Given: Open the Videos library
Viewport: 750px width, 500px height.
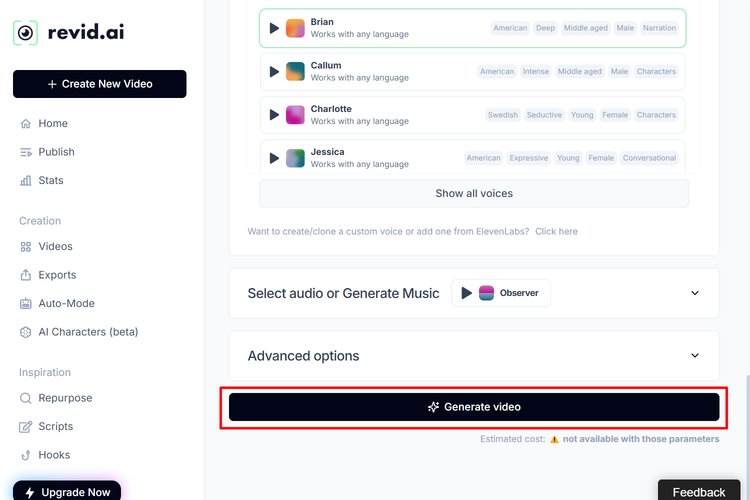Looking at the screenshot, I should [x=55, y=247].
